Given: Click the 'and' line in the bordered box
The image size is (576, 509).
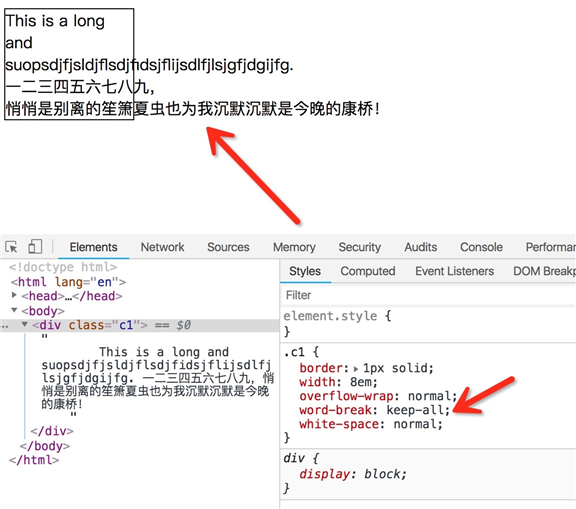Looking at the screenshot, I should coord(19,43).
